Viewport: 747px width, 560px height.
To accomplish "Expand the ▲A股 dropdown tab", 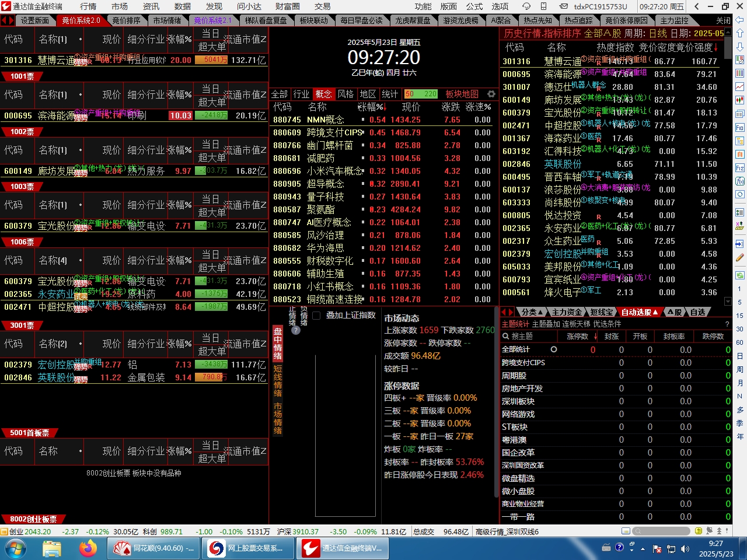I will [x=674, y=312].
